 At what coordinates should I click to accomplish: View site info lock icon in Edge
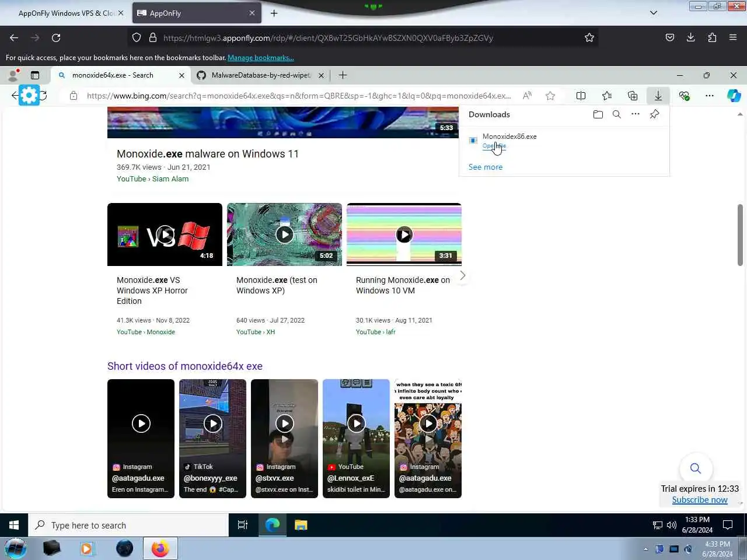74,96
